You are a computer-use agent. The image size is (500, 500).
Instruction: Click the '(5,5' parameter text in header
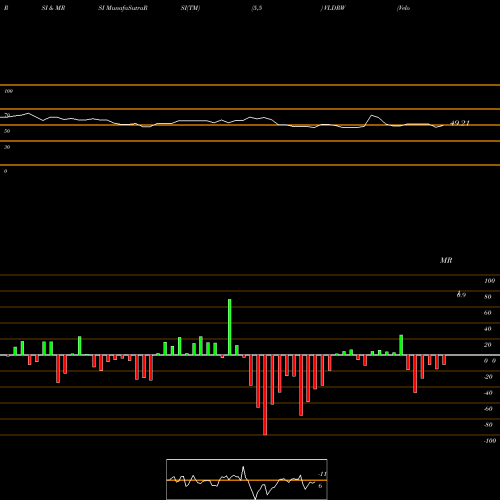click(257, 8)
